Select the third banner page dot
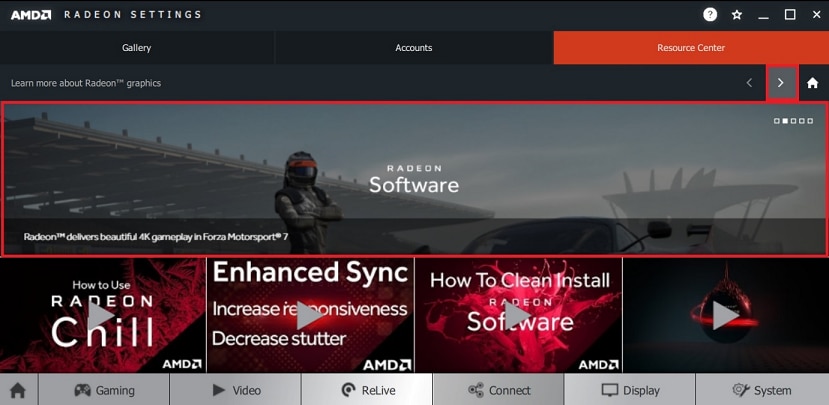Image resolution: width=829 pixels, height=405 pixels. click(x=794, y=121)
